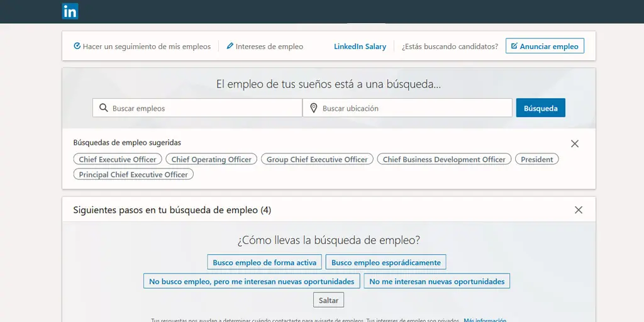
Task: Click the blue Búsqueda button
Action: (540, 108)
